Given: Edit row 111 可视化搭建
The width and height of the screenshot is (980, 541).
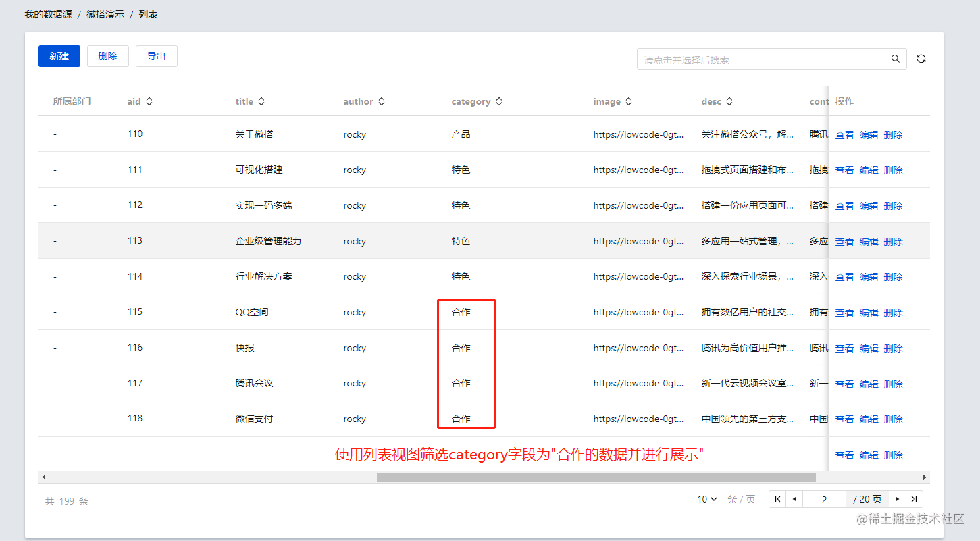Looking at the screenshot, I should [x=869, y=170].
